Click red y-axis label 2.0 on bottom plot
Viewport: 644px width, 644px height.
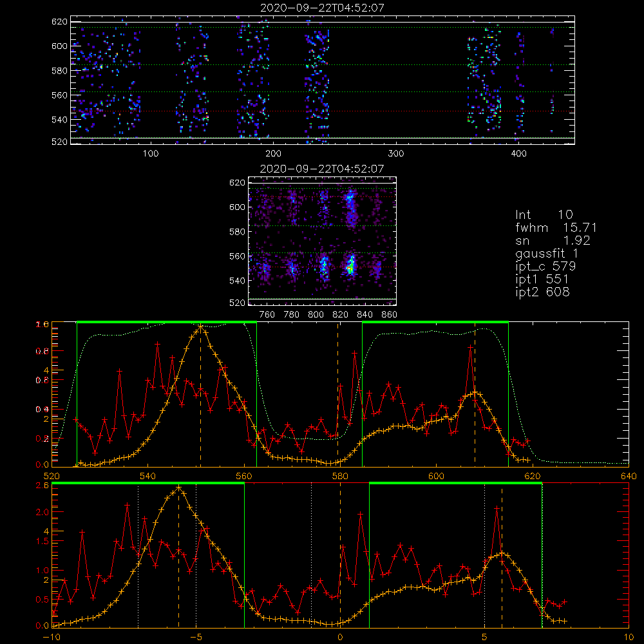click(43, 512)
